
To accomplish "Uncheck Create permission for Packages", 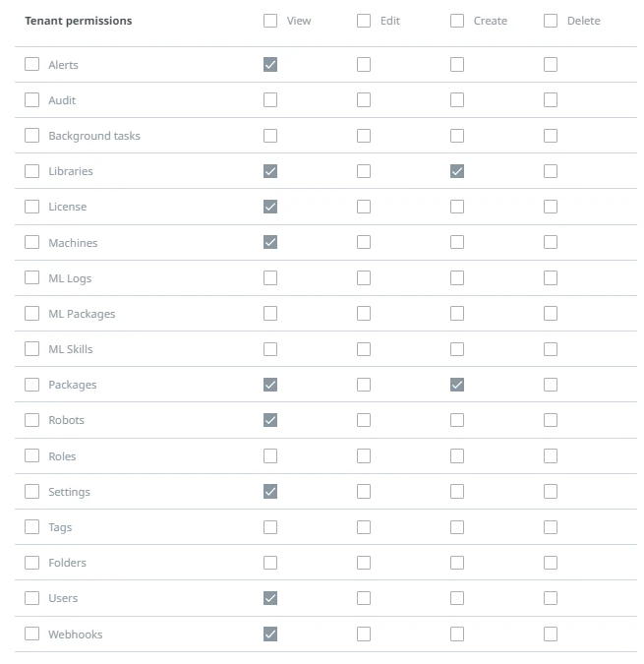I will click(x=457, y=385).
